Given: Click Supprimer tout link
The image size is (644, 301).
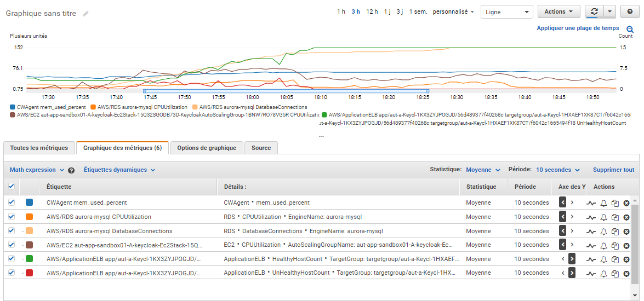Looking at the screenshot, I should point(613,170).
